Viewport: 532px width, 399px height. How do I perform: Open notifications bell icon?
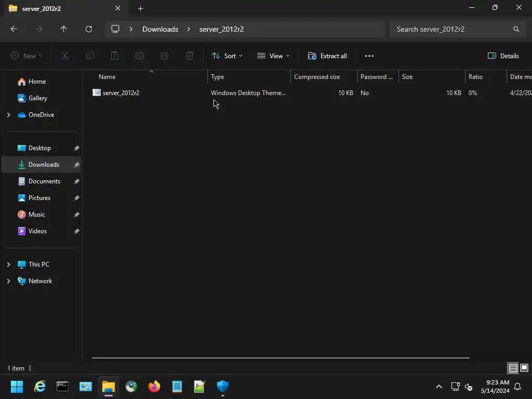point(517,387)
